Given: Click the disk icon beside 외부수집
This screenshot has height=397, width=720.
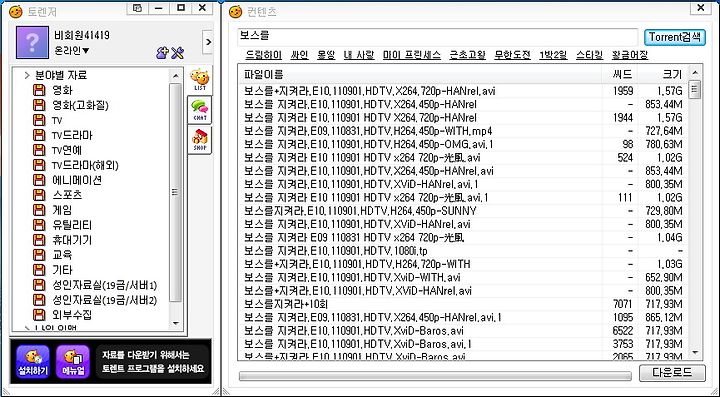Looking at the screenshot, I should pos(39,314).
